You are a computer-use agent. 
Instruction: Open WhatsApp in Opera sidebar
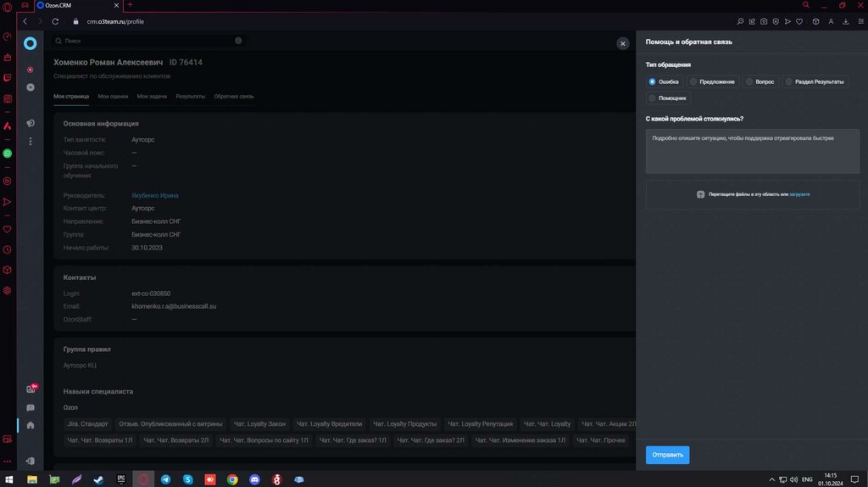pyautogui.click(x=7, y=154)
